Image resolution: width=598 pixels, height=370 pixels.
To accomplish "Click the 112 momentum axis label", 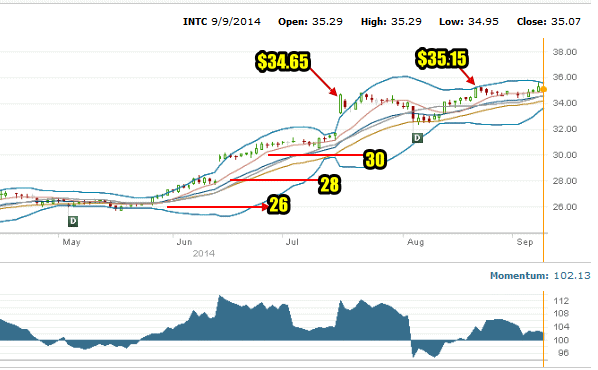I will [561, 301].
